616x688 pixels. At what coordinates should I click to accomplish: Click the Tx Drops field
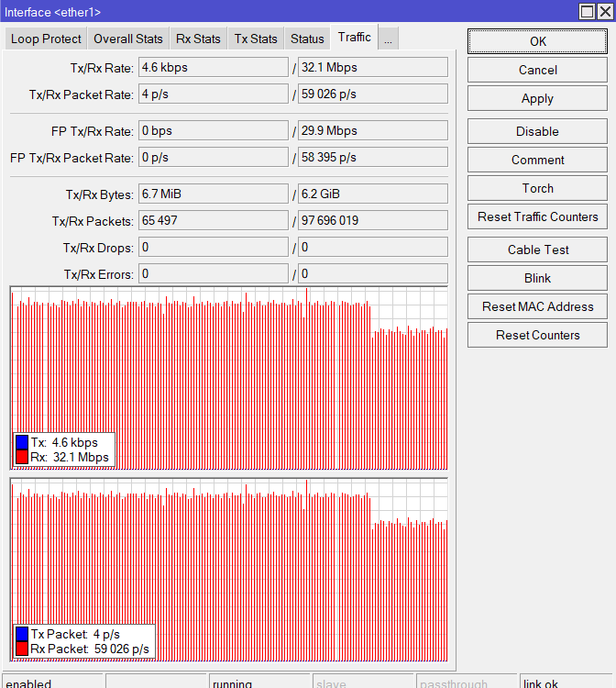tap(214, 247)
